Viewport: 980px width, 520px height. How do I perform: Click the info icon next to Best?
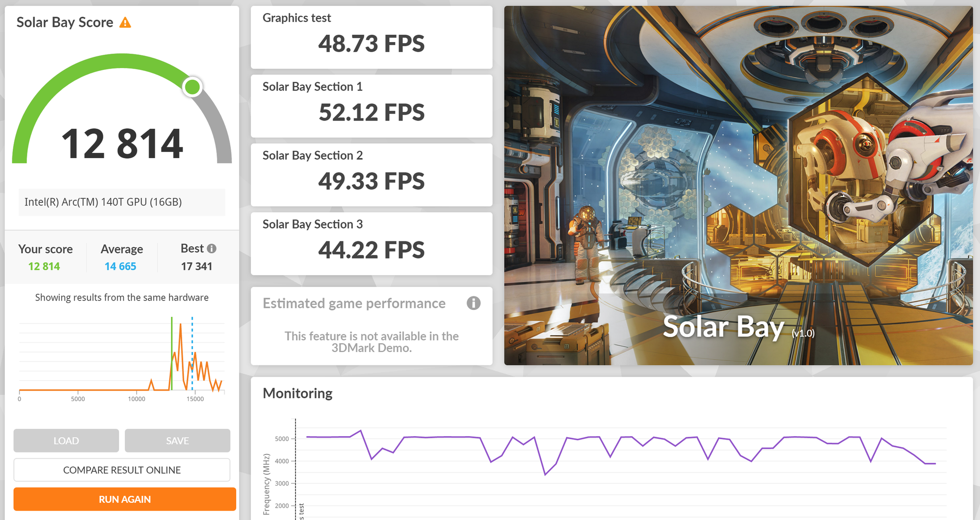point(212,249)
